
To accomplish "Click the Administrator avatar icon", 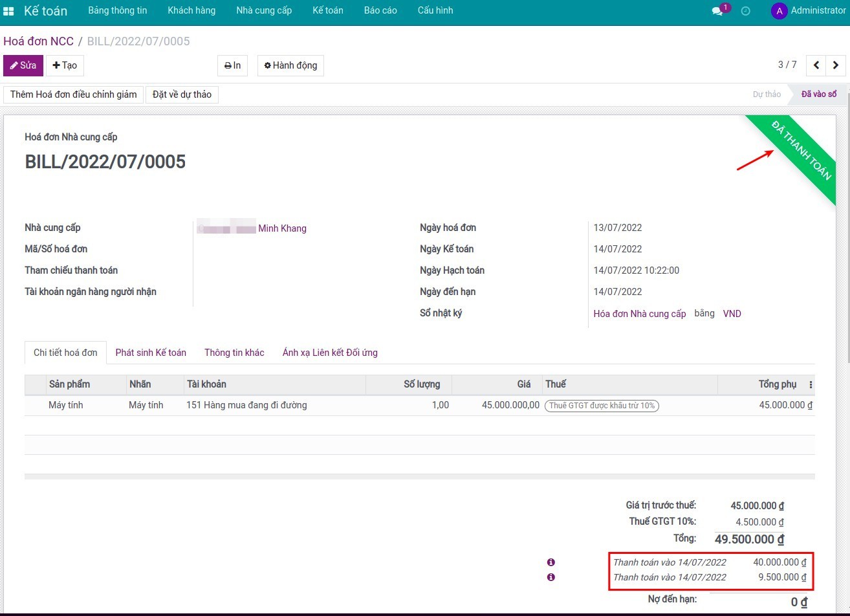I will pyautogui.click(x=779, y=11).
